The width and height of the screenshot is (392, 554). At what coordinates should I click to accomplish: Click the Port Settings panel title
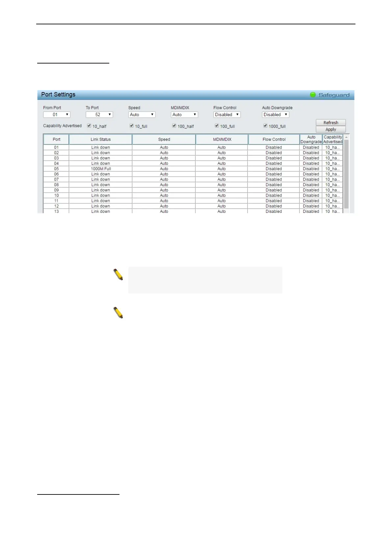pos(58,94)
